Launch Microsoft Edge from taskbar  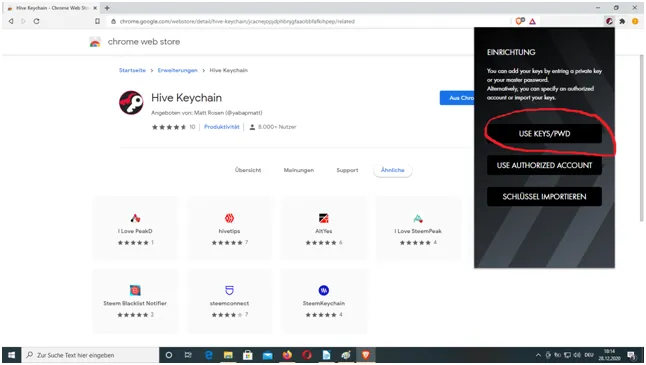208,355
